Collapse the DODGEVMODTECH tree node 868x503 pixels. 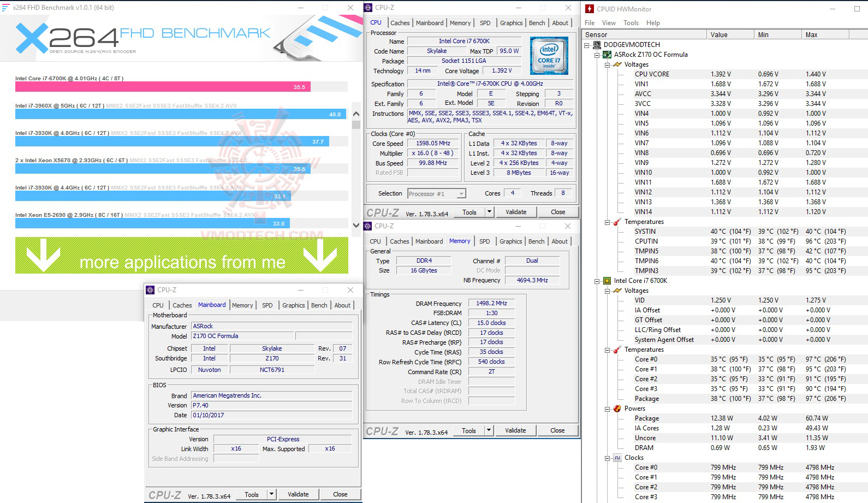coord(587,45)
